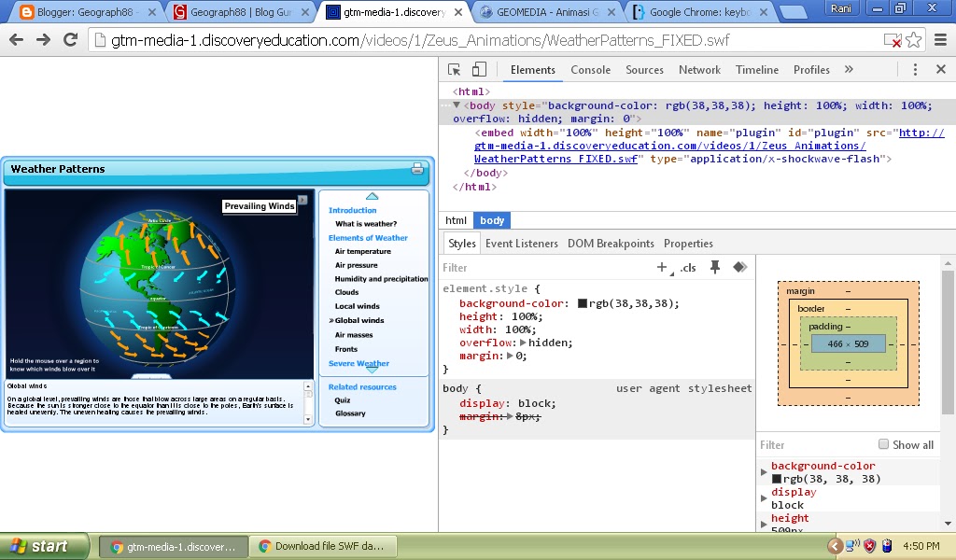Screen dimensions: 956x560
Task: Open the Chrome hamburger menu
Action: tap(941, 40)
